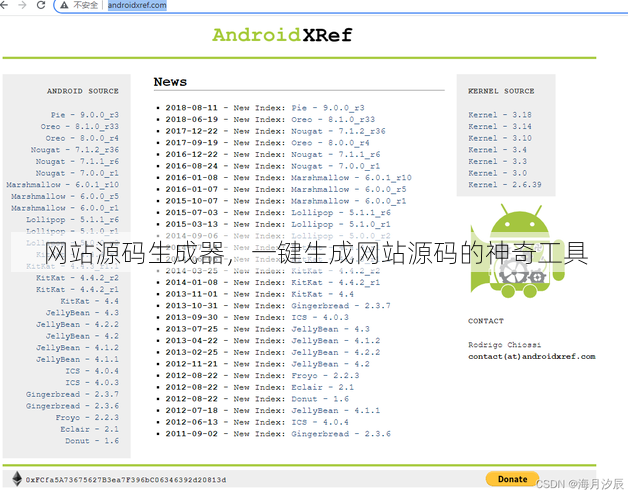This screenshot has width=628, height=490.
Task: Click the browser forward arrow
Action: point(22,5)
